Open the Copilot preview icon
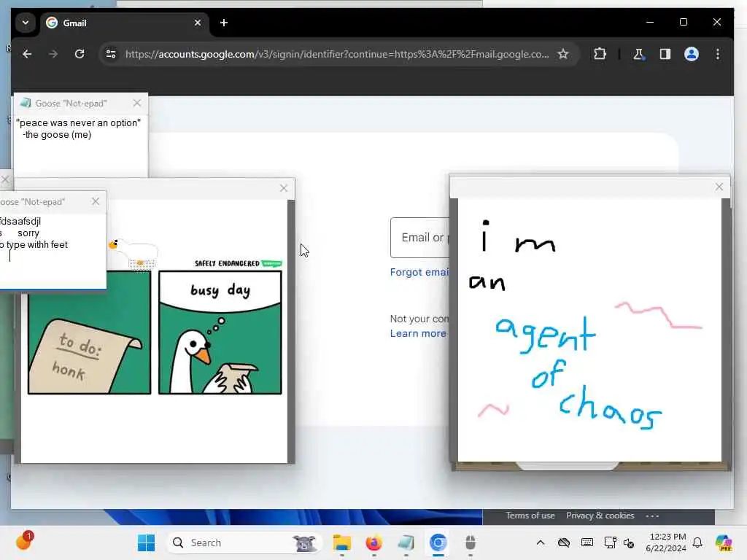 coord(723,542)
